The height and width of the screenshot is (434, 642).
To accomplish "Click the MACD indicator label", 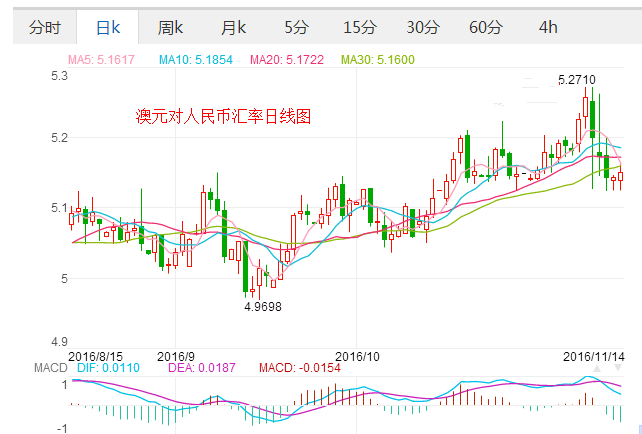I will click(50, 368).
